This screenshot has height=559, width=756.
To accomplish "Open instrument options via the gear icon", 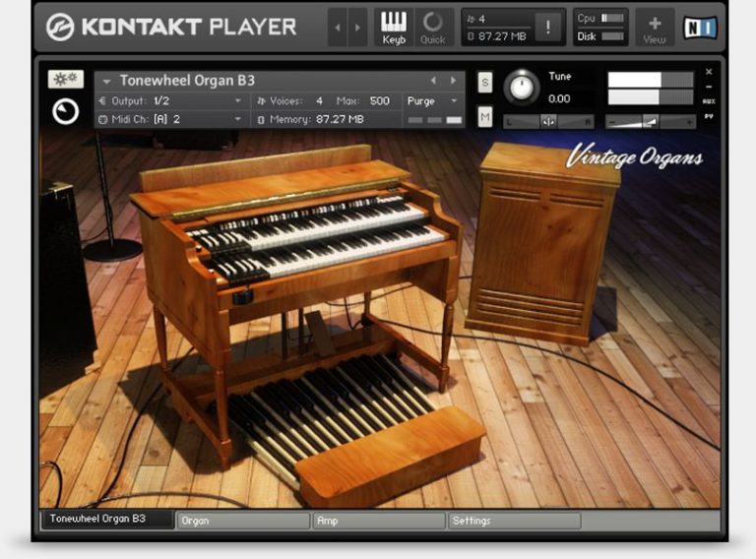I will pyautogui.click(x=66, y=79).
